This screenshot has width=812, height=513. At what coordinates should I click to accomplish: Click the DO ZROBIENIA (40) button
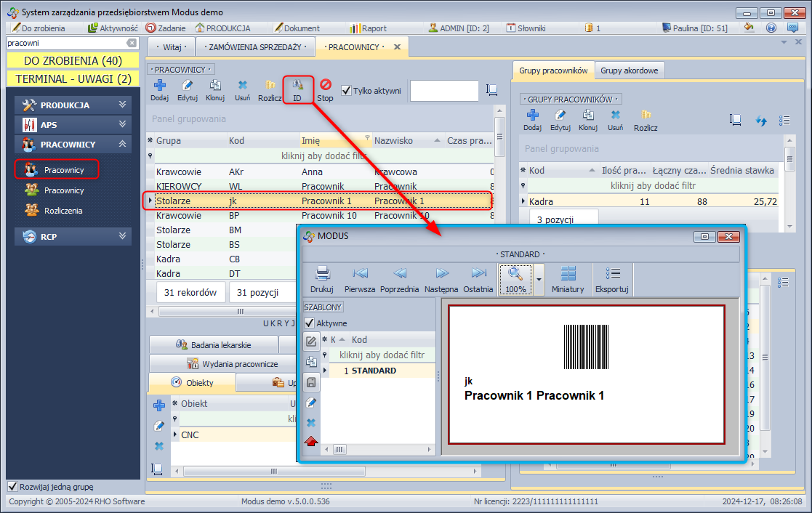(x=73, y=60)
